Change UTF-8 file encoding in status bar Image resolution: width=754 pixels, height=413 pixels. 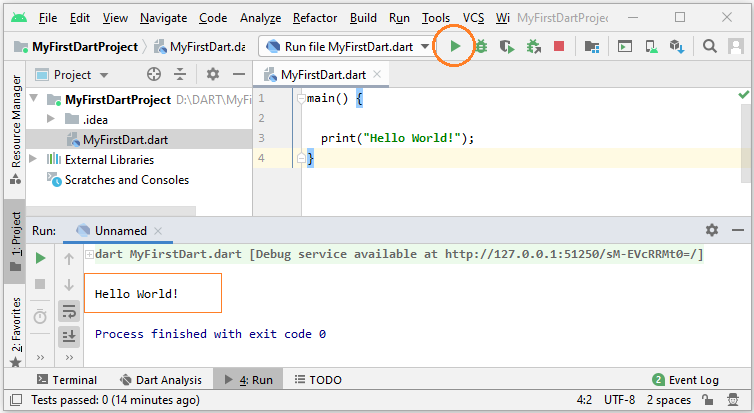tap(619, 400)
